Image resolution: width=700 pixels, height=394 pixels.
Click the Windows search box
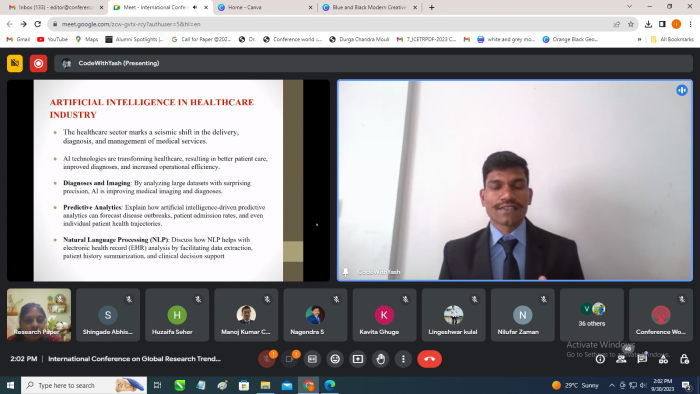pos(84,385)
